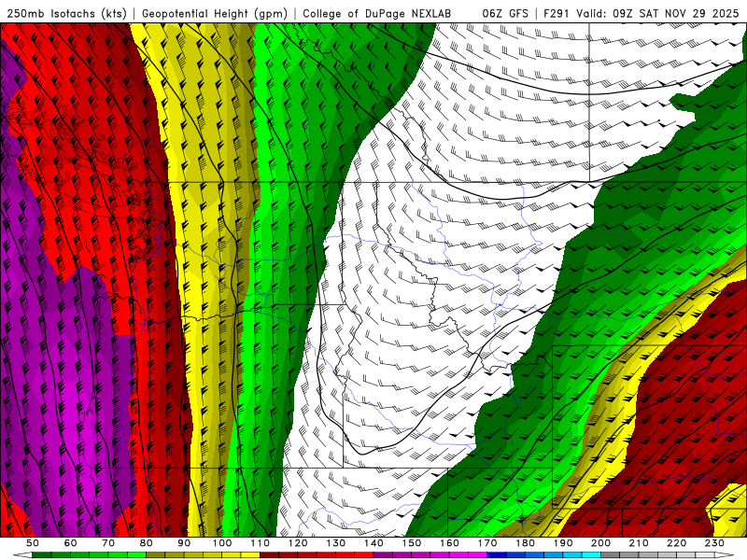747x560 pixels.
Task: Select the 'Valid: 09Z SAT NOV 29 2025' text
Action: (657, 13)
